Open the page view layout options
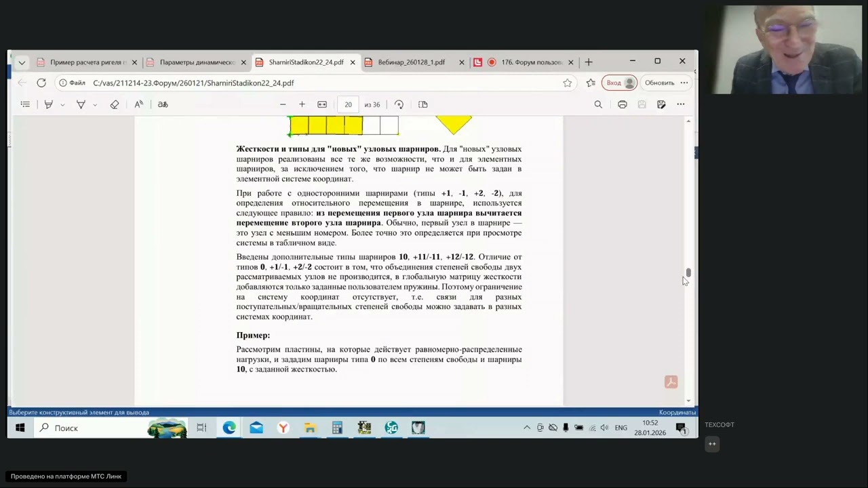This screenshot has width=868, height=488. click(x=423, y=104)
